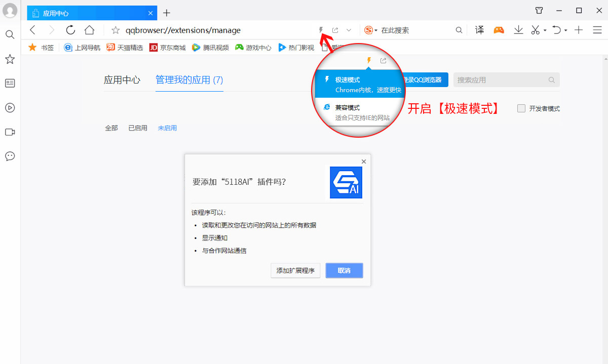608x364 pixels.
Task: Start the scissors screenshot tool
Action: point(535,30)
